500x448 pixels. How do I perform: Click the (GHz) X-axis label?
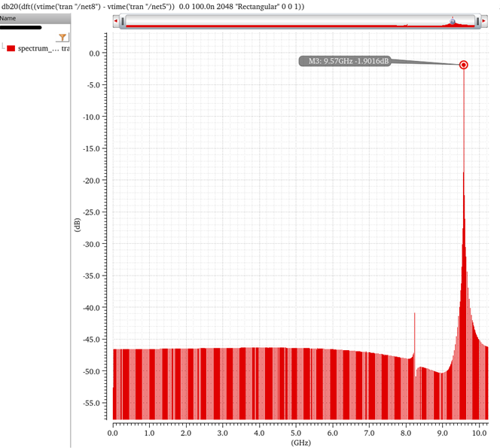tap(300, 443)
